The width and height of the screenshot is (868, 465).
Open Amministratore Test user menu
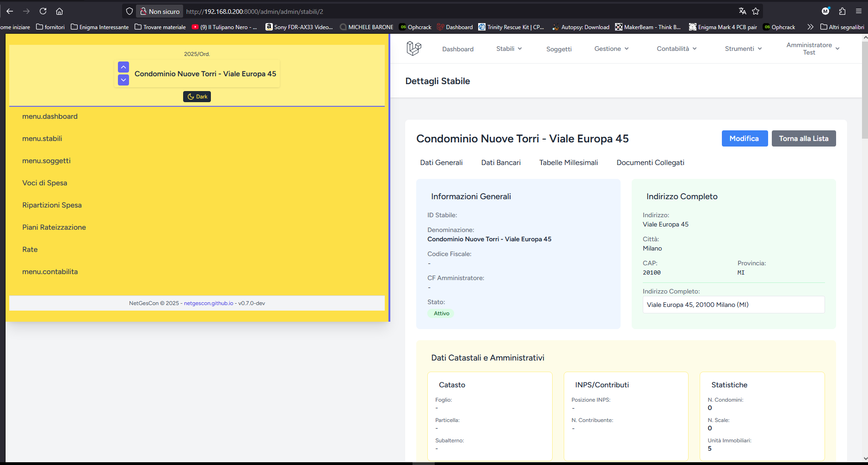(x=813, y=49)
